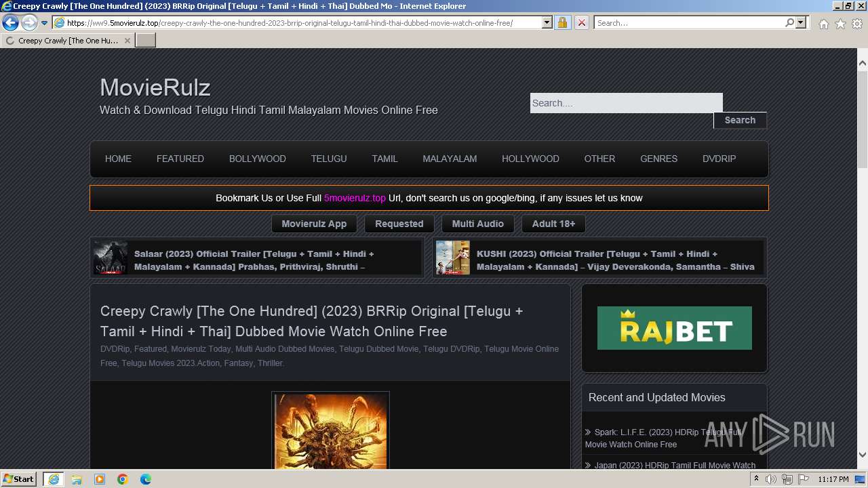
Task: Click the Creepy Crawly movie poster
Action: click(x=330, y=431)
